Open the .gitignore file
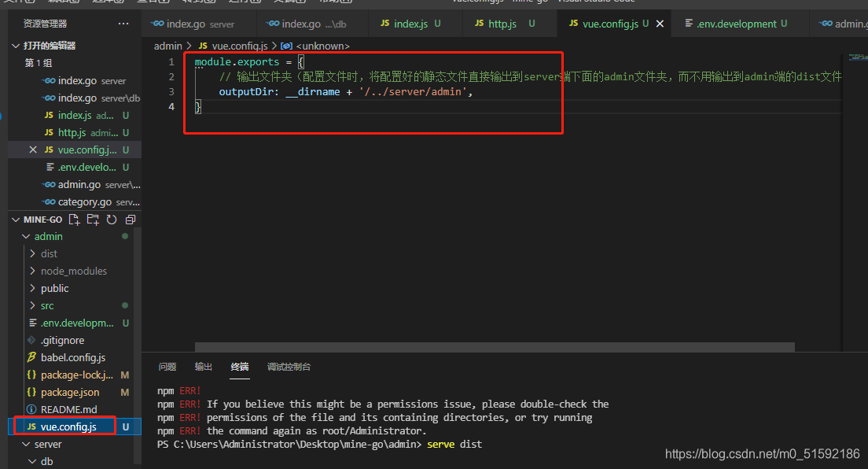Screen dimensions: 868x469 coord(71,341)
